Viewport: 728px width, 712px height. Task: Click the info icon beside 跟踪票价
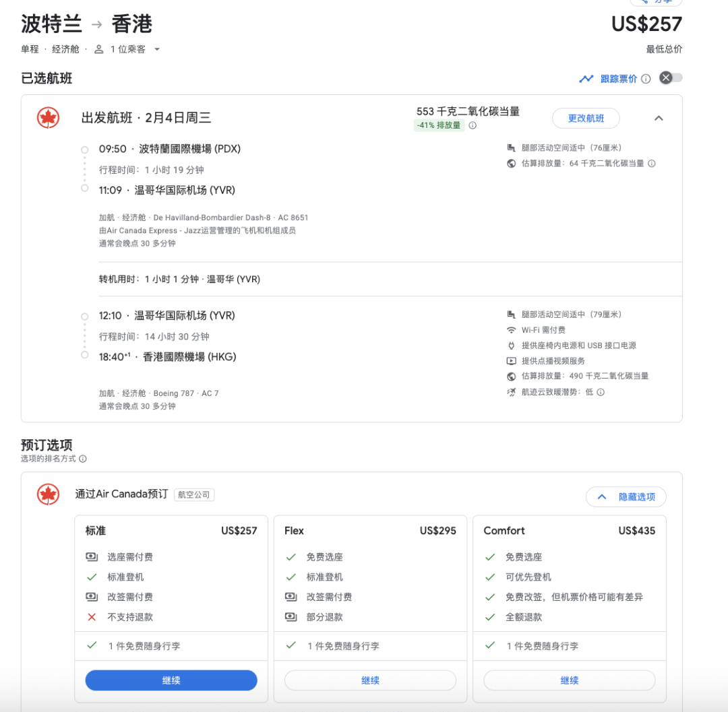tap(646, 79)
